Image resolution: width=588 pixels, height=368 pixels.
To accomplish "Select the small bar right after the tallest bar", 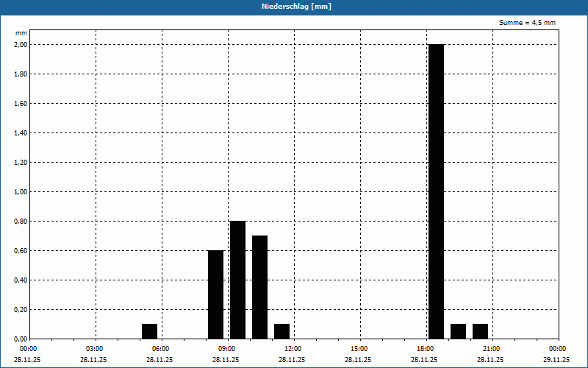I will coord(458,332).
